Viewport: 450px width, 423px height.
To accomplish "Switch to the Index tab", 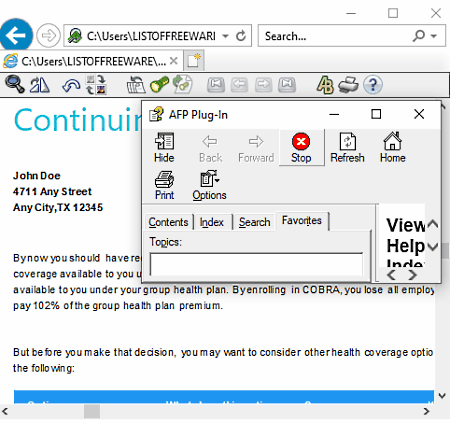I will 212,222.
